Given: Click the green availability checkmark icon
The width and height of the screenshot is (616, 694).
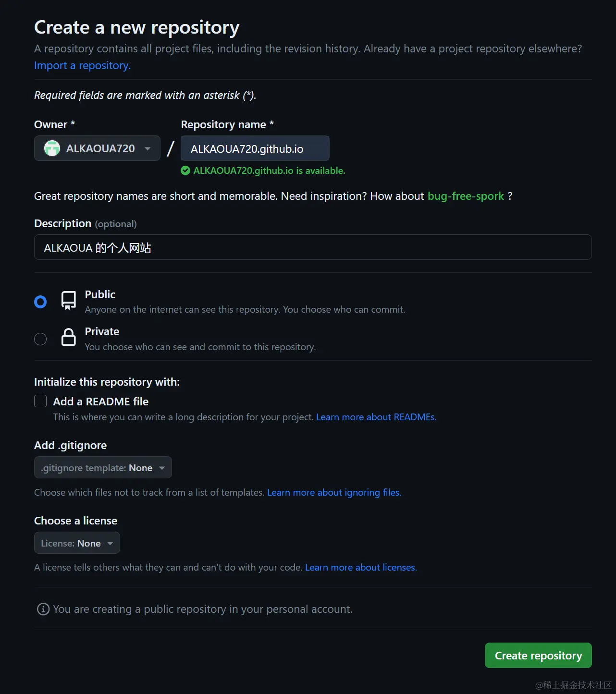Looking at the screenshot, I should pos(185,170).
